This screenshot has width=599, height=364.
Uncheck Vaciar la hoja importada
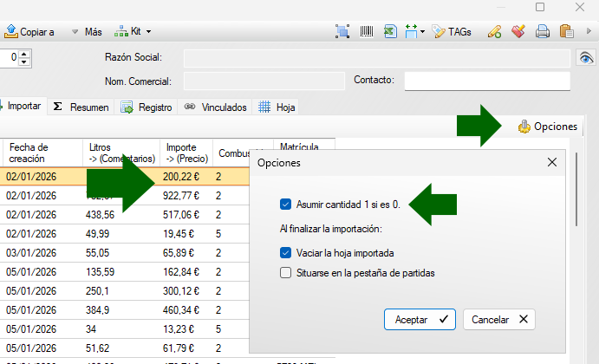pos(285,253)
